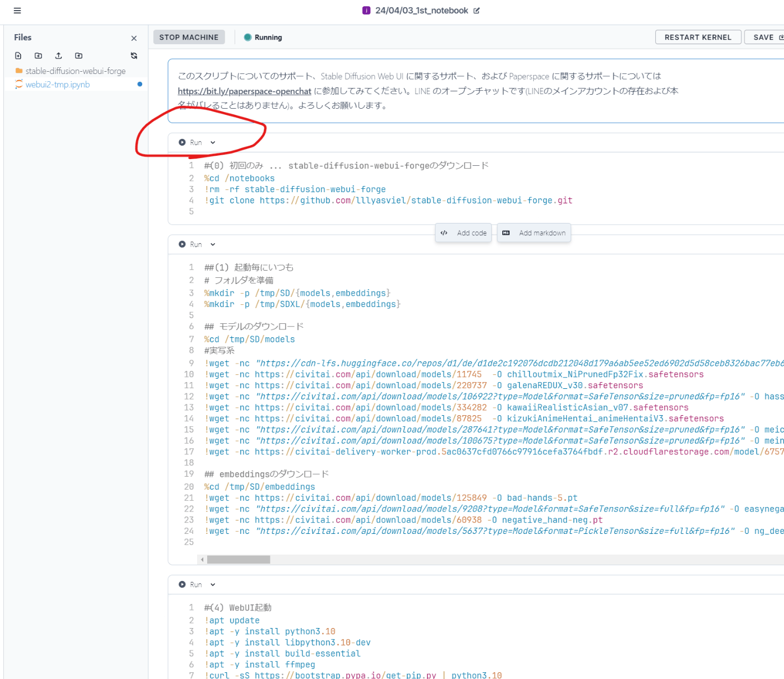Refresh the Files list

(x=134, y=55)
